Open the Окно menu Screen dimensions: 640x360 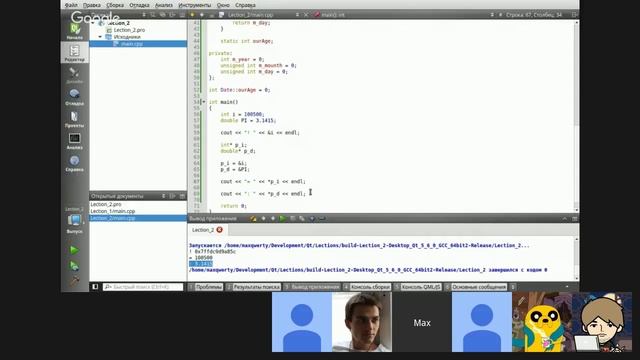click(223, 5)
